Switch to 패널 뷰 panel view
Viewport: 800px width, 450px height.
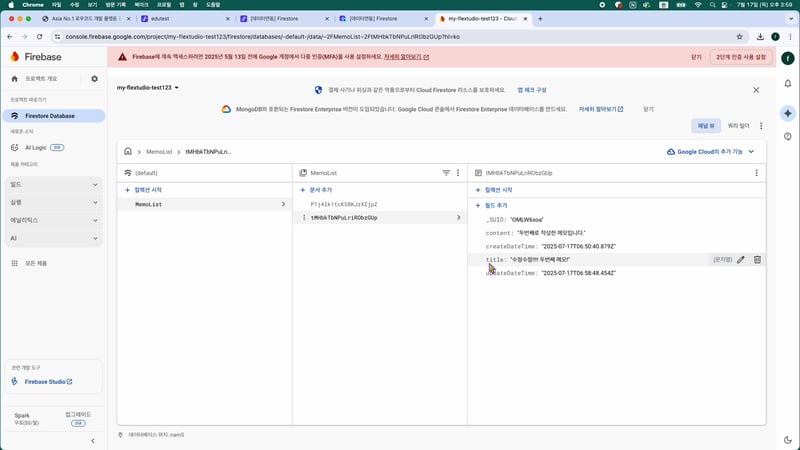point(704,126)
